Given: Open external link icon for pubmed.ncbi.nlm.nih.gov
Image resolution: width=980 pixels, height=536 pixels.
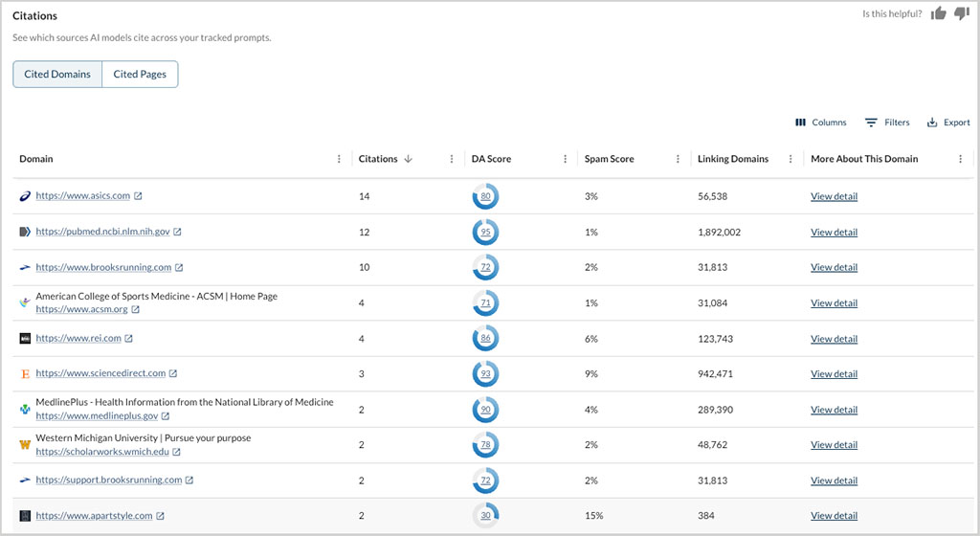Looking at the screenshot, I should (177, 231).
